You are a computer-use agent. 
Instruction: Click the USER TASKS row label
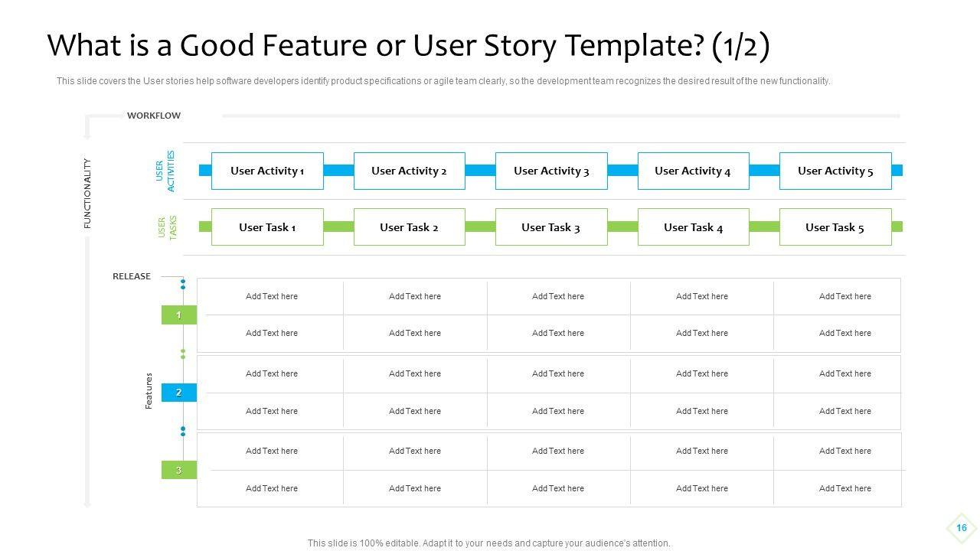point(167,227)
